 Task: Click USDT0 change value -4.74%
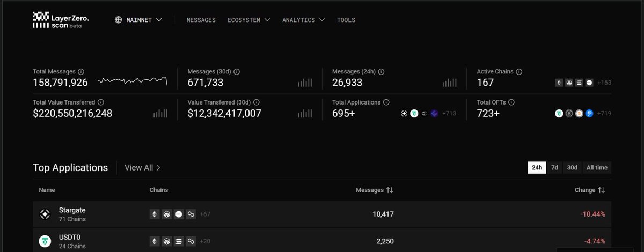point(595,241)
